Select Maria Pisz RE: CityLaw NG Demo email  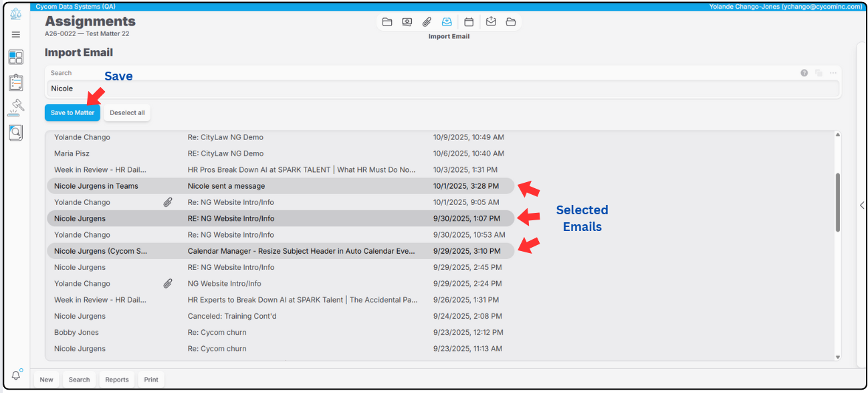coord(281,153)
